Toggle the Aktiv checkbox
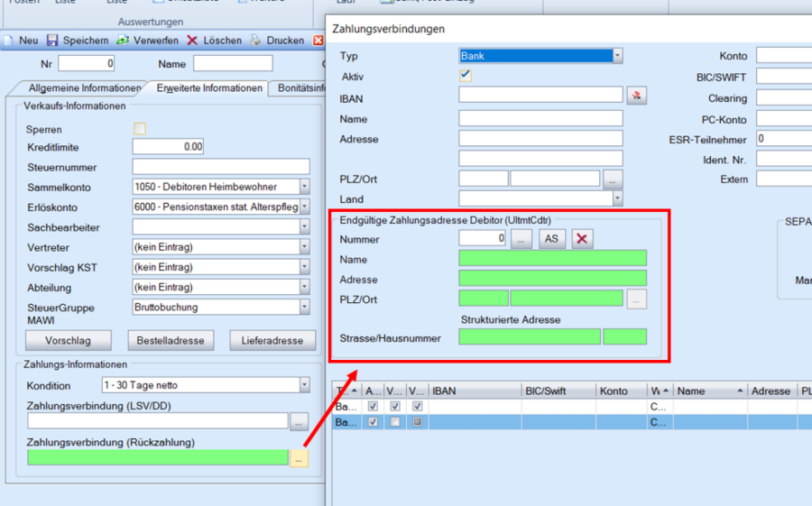The height and width of the screenshot is (506, 812). click(x=466, y=76)
